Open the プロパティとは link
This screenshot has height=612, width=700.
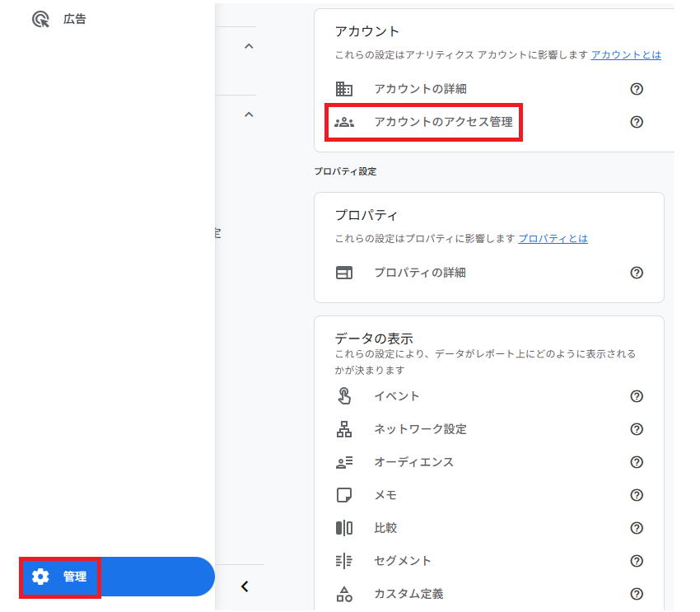[553, 239]
